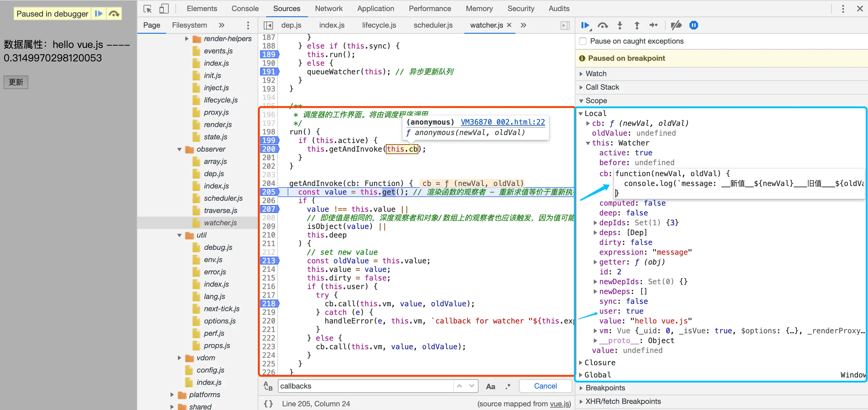This screenshot has height=410, width=868.
Task: Step into next function call
Action: [620, 25]
